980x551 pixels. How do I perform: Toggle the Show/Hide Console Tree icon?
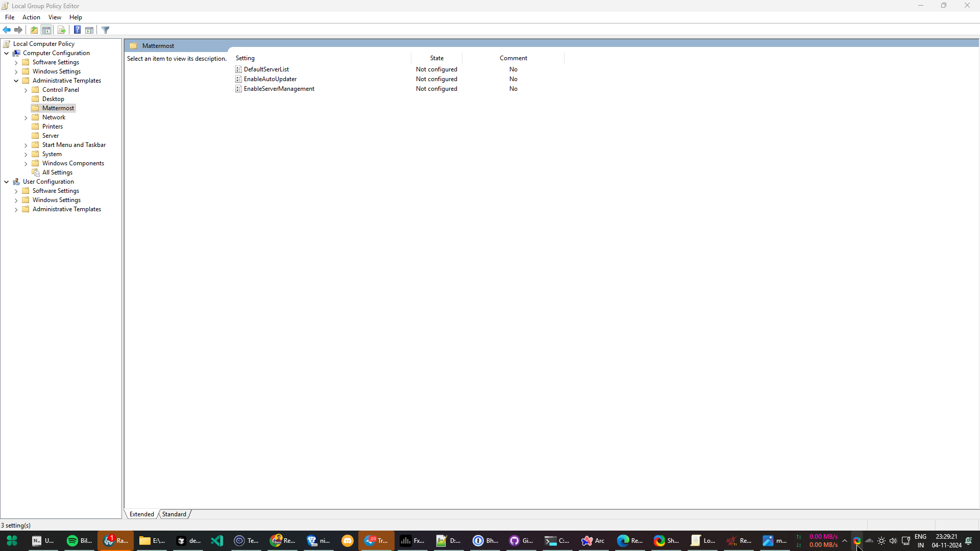[x=46, y=30]
